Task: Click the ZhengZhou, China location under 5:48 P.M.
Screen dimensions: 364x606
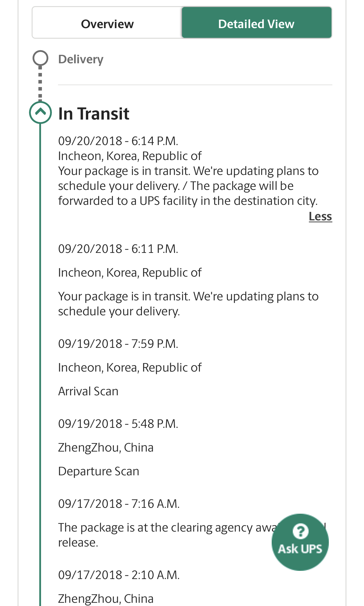Action: [106, 447]
